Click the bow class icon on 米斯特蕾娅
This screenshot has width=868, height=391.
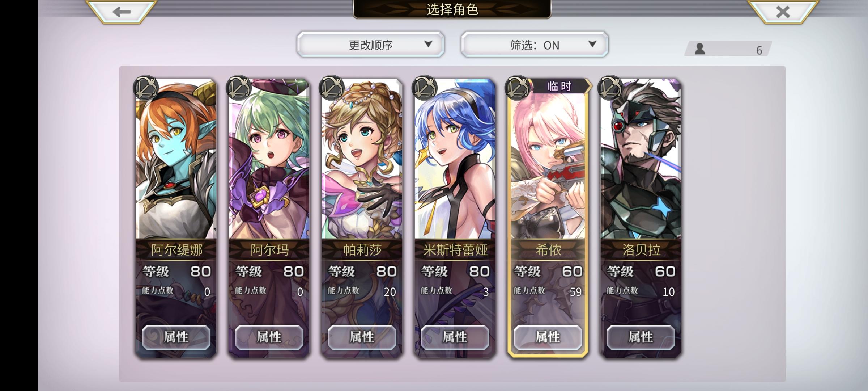pos(425,88)
